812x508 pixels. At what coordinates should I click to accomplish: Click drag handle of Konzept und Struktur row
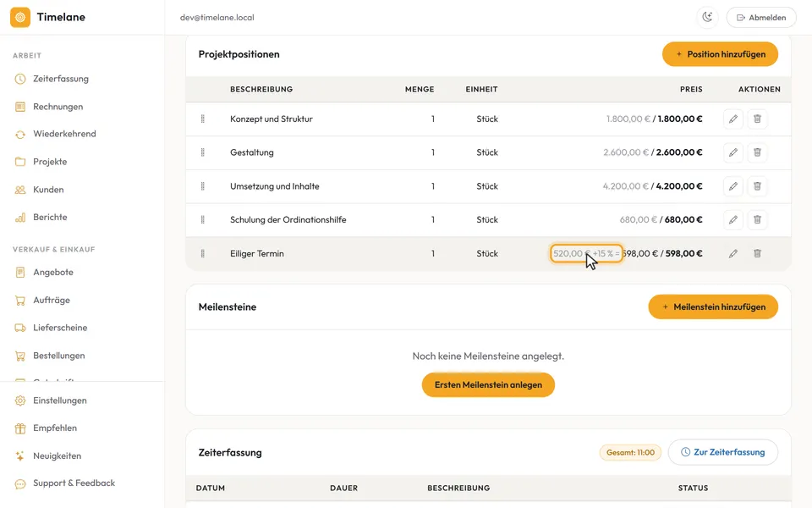click(x=202, y=119)
